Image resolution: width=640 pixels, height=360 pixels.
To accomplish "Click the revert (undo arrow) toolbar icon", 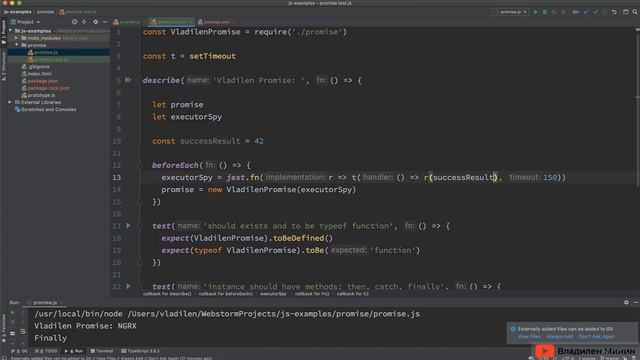I will (614, 12).
